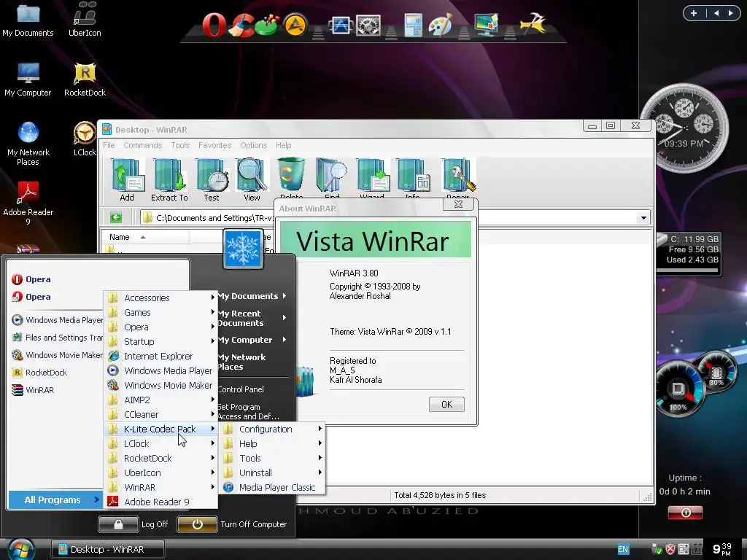Open the Options menu in WinRAR
This screenshot has height=560, width=747.
pos(253,145)
